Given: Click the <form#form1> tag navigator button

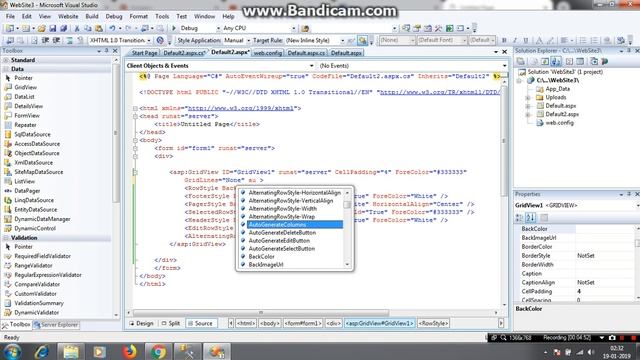Looking at the screenshot, I should pyautogui.click(x=303, y=323).
